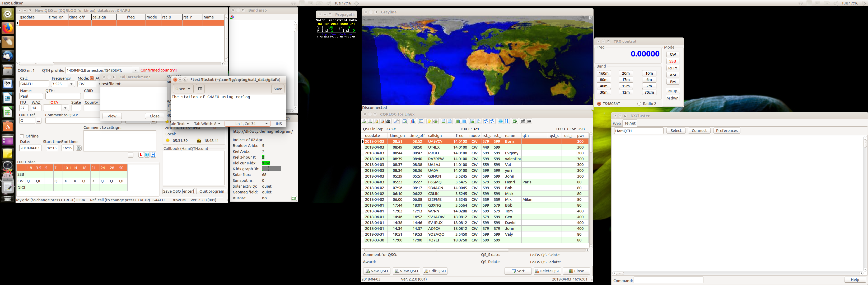The image size is (868, 285).
Task: Click the green Kiel cur K-idx value
Action: click(266, 163)
